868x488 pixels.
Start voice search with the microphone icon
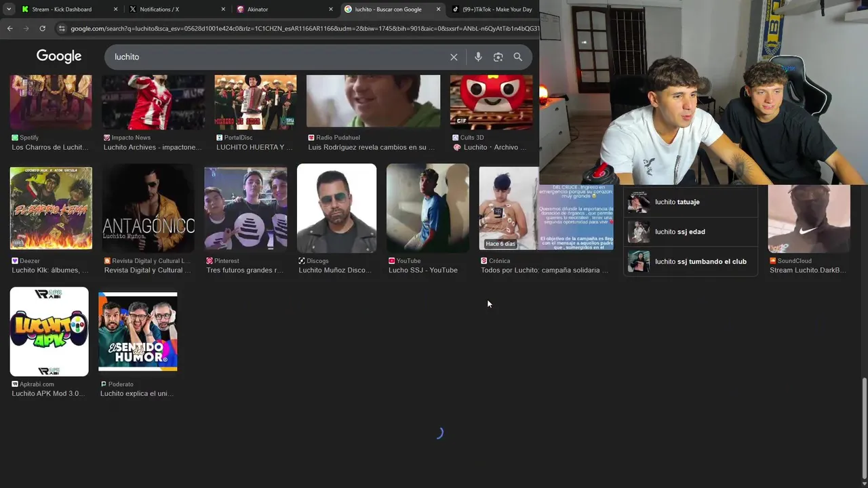click(478, 57)
